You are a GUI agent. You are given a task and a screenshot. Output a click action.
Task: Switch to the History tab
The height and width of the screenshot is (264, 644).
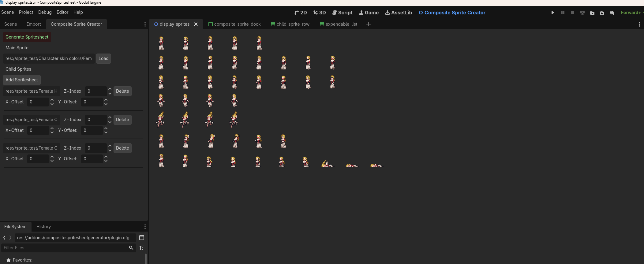pos(43,227)
